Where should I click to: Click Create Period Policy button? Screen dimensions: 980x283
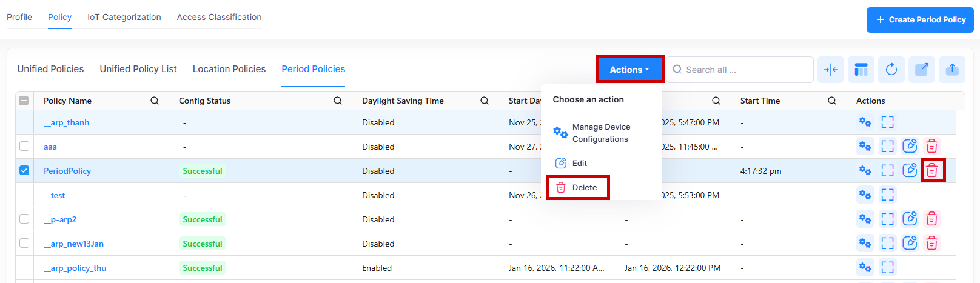(x=920, y=20)
